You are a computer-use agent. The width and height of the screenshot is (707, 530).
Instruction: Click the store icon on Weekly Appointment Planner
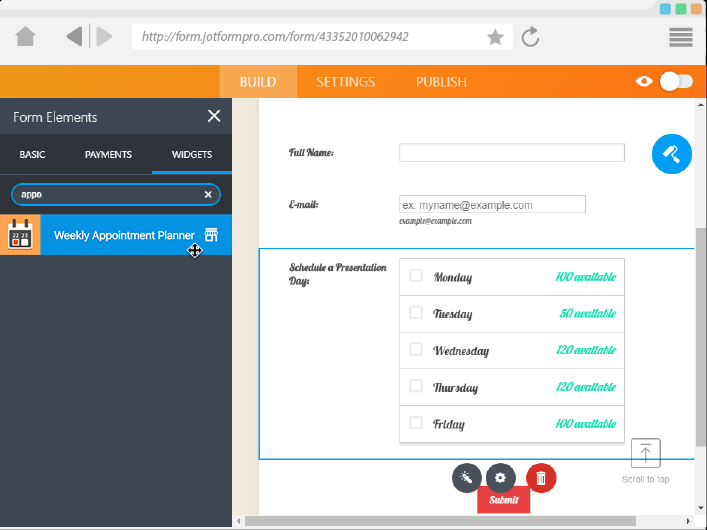(211, 235)
